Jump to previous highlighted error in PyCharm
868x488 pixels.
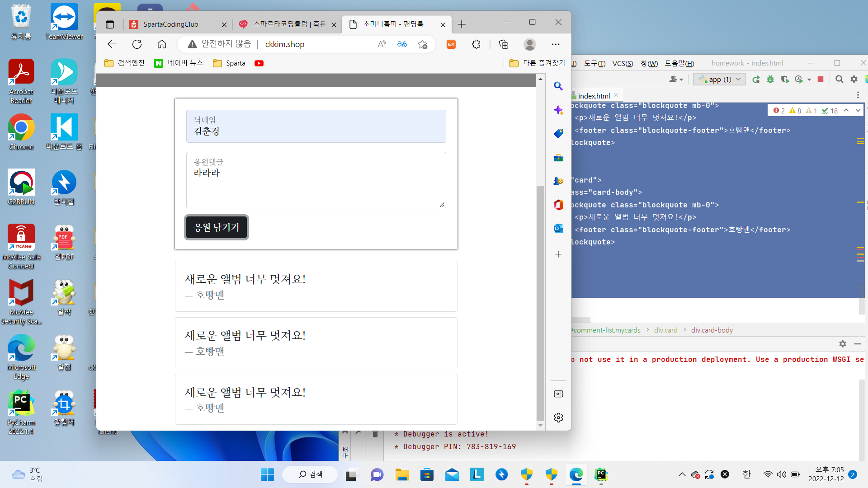click(x=846, y=110)
